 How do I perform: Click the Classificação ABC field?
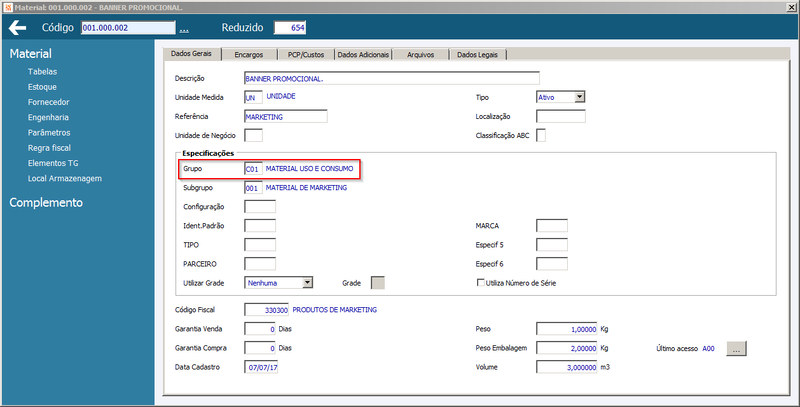click(x=541, y=136)
